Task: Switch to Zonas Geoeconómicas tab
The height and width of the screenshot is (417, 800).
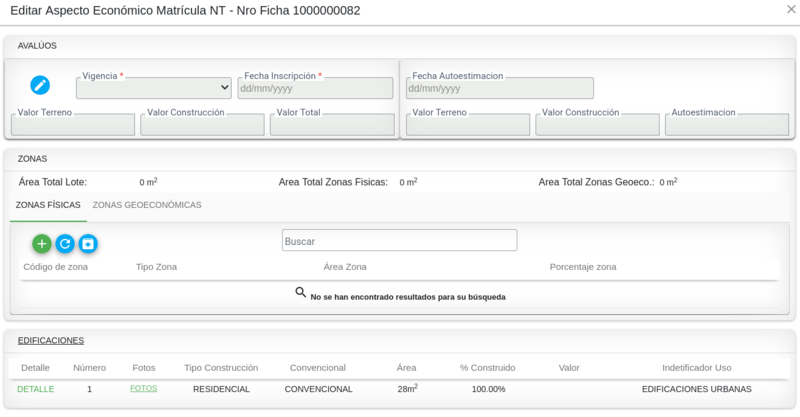Action: coord(147,205)
